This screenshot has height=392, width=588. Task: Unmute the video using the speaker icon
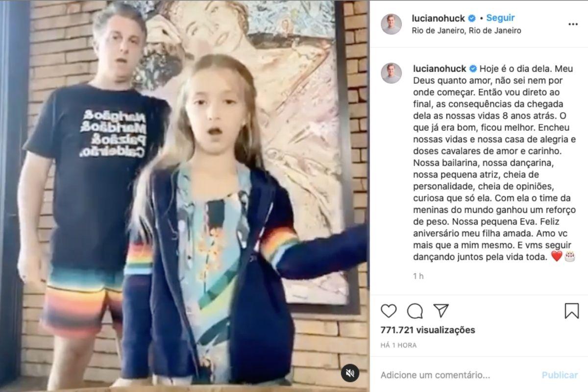tap(350, 373)
